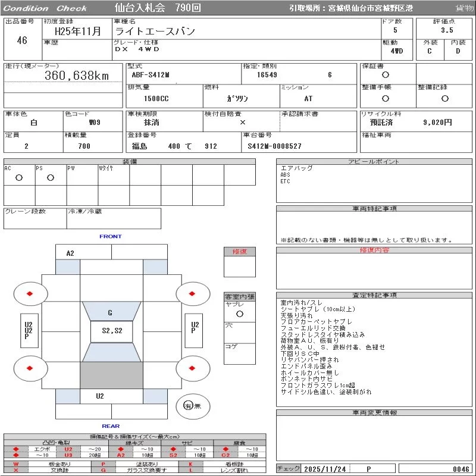The image size is (476, 476).
Task: Select the front bumper A2 scratch mark
Action: 70,253
